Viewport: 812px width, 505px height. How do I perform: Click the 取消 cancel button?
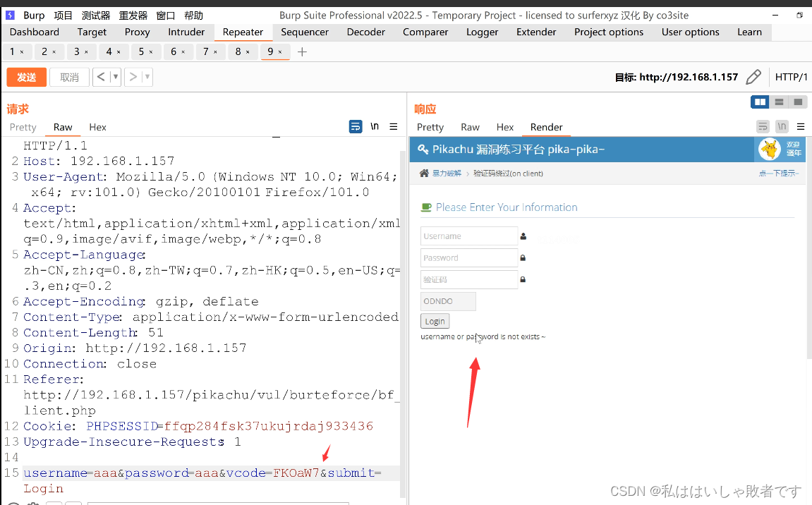pos(69,77)
